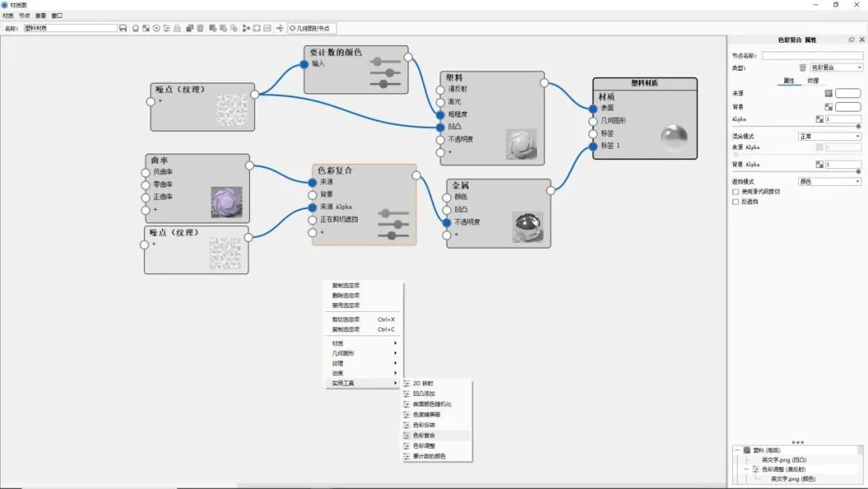Image resolution: width=868 pixels, height=489 pixels.
Task: Open the 类型 dropdown showing 色彩复合
Action: pyautogui.click(x=834, y=68)
